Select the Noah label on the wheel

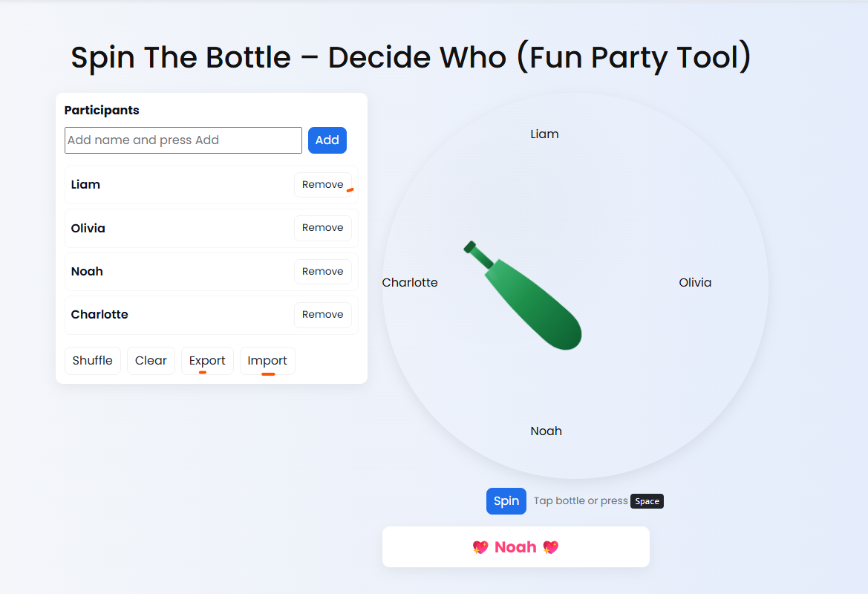546,431
